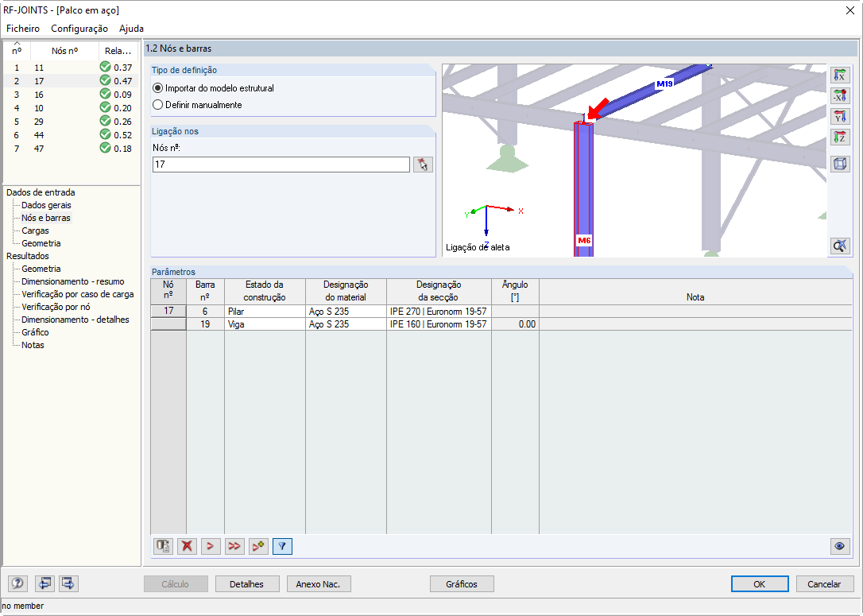Viewport: 863px width, 616px height.
Task: Switch to isometric cube view
Action: [839, 164]
